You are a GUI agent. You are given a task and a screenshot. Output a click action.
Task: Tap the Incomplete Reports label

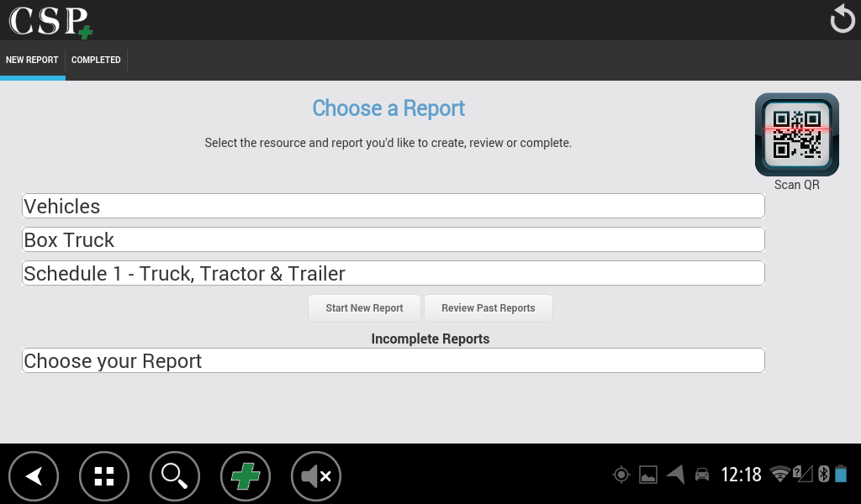click(x=430, y=339)
